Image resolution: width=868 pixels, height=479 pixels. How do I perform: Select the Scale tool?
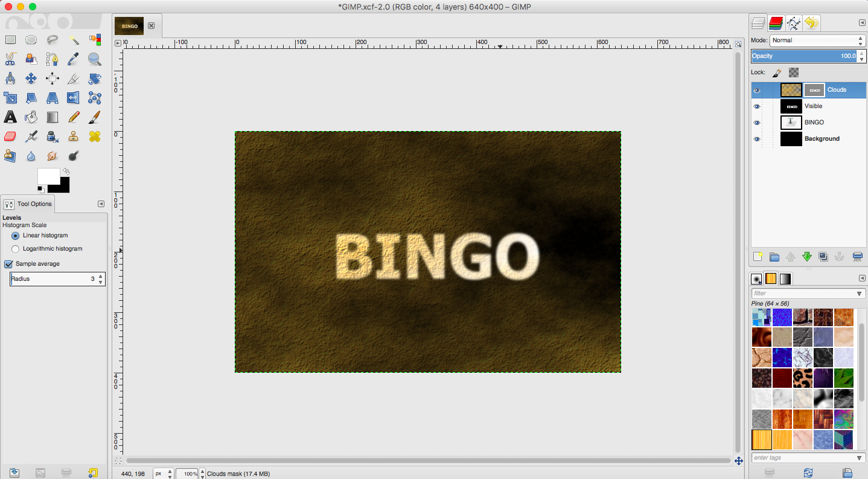click(x=10, y=98)
